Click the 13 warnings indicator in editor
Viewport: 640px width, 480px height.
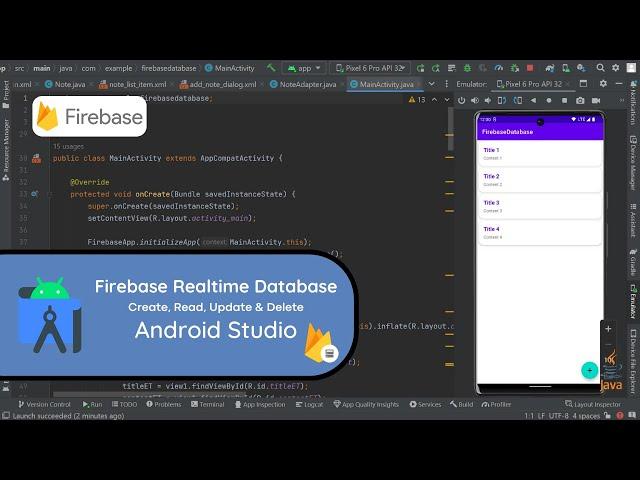[417, 100]
